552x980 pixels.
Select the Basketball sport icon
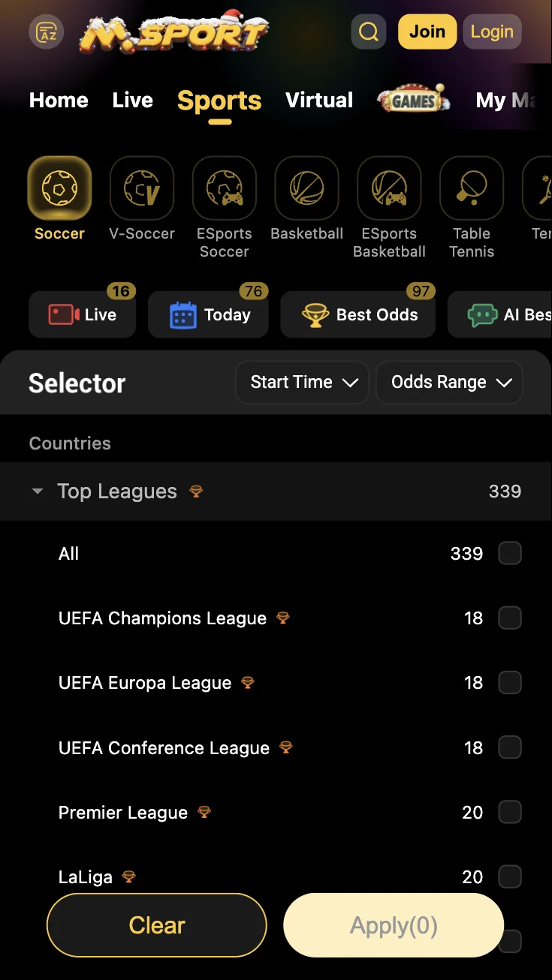pyautogui.click(x=306, y=188)
